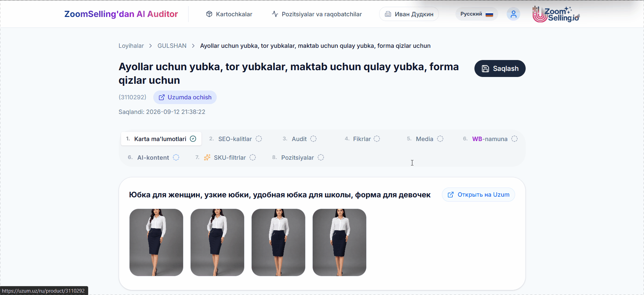
Task: Open the user profile avatar icon
Action: 513,14
